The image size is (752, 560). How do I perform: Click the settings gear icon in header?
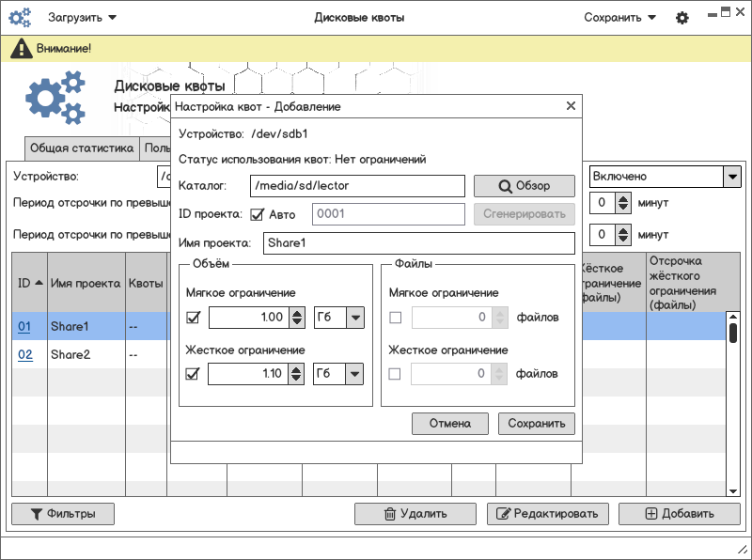click(682, 18)
